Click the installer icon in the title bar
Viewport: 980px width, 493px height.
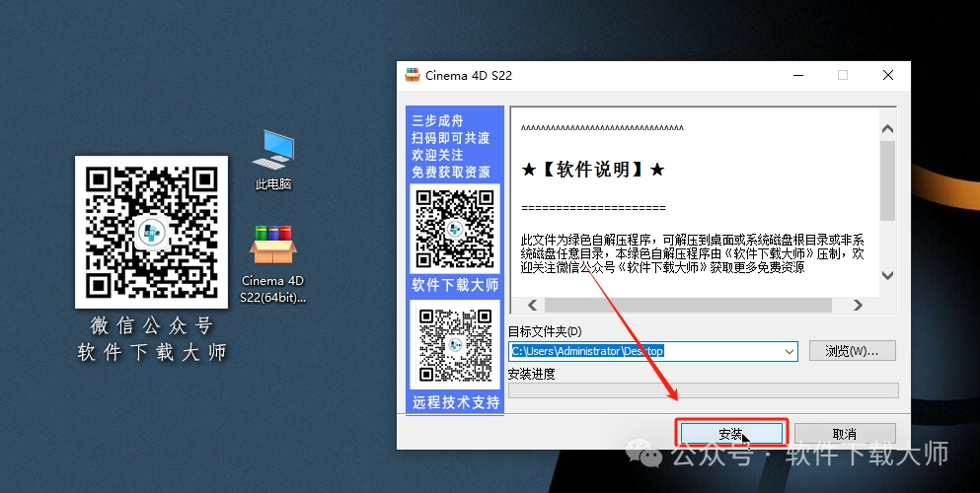tap(413, 75)
